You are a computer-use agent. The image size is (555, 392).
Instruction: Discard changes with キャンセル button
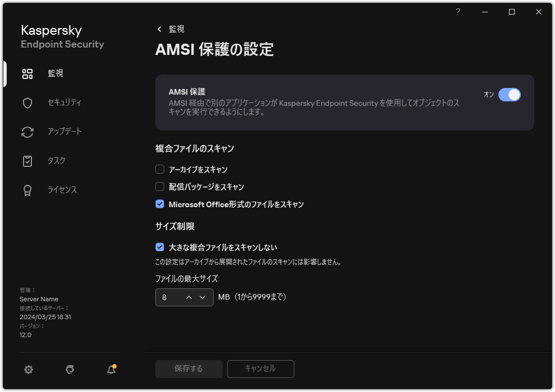point(260,368)
